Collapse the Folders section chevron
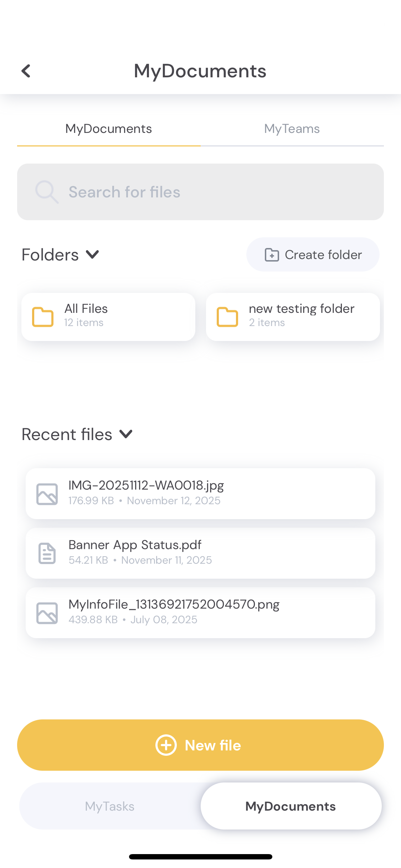This screenshot has width=401, height=868. pyautogui.click(x=92, y=255)
